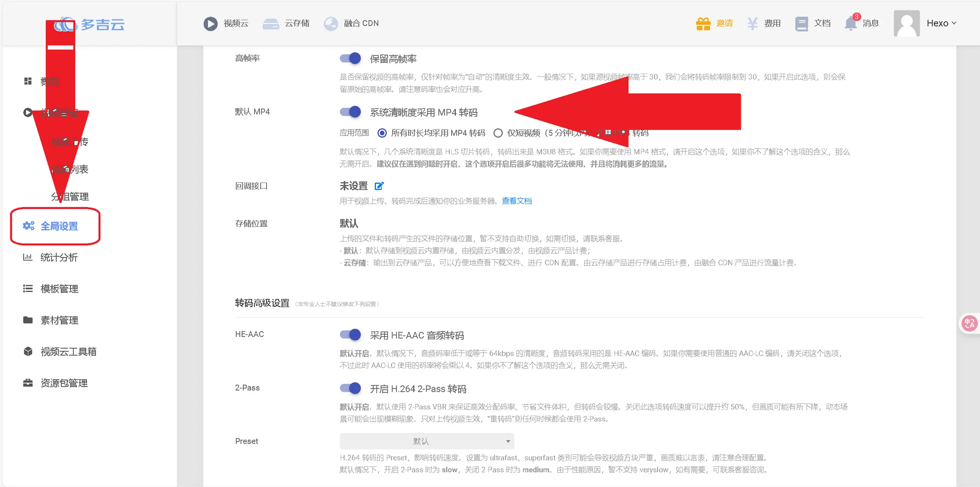Open the Preset 默认 dropdown

pos(426,441)
